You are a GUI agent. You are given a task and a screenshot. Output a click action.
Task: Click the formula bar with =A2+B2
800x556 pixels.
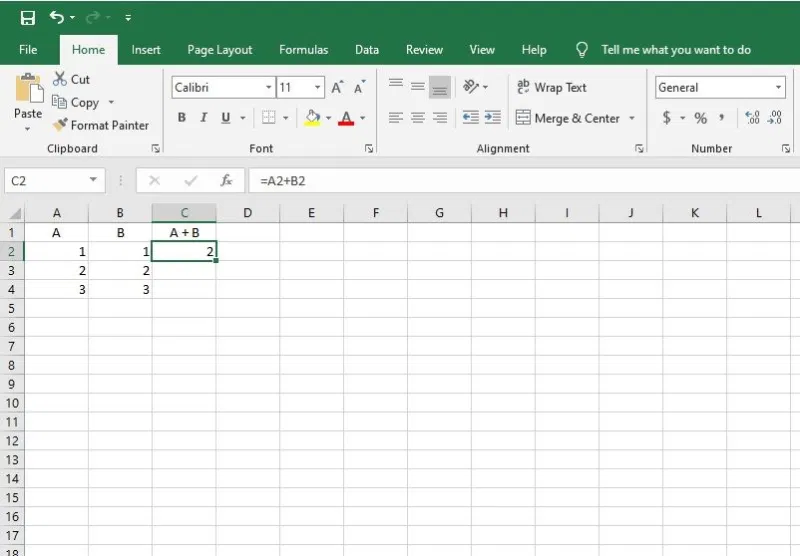pos(524,181)
